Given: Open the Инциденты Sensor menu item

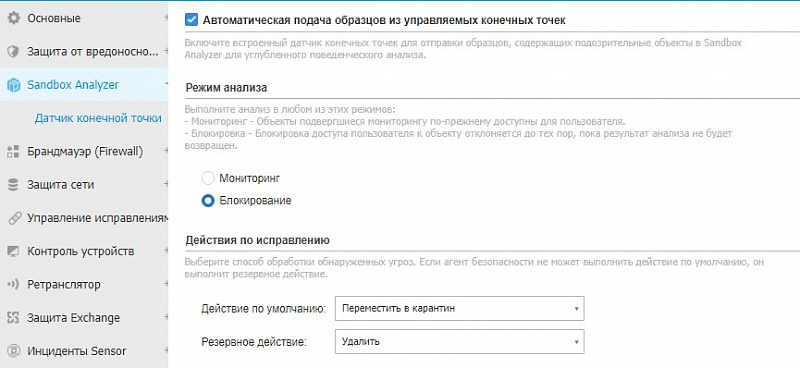Looking at the screenshot, I should 77,351.
